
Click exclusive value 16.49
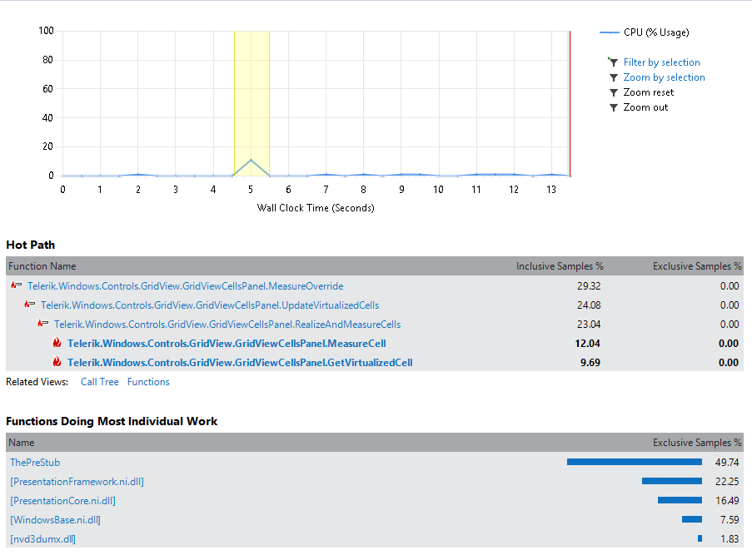pos(727,501)
